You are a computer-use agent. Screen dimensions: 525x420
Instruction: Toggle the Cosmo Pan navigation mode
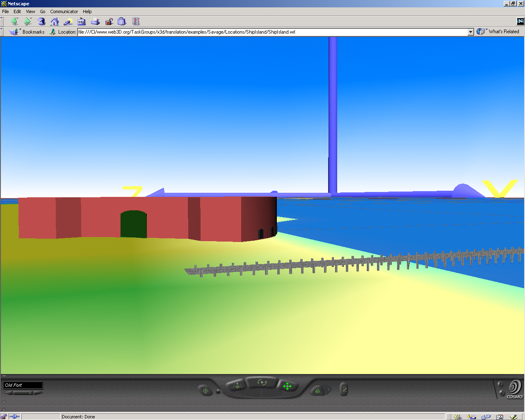(287, 386)
